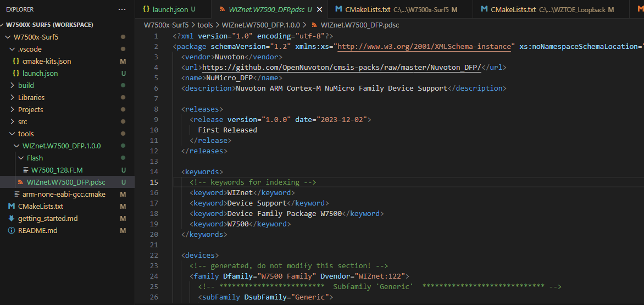Screen dimensions: 644x305
Task: Click markdown arrow icon beside getting_started.md
Action: [x=12, y=218]
